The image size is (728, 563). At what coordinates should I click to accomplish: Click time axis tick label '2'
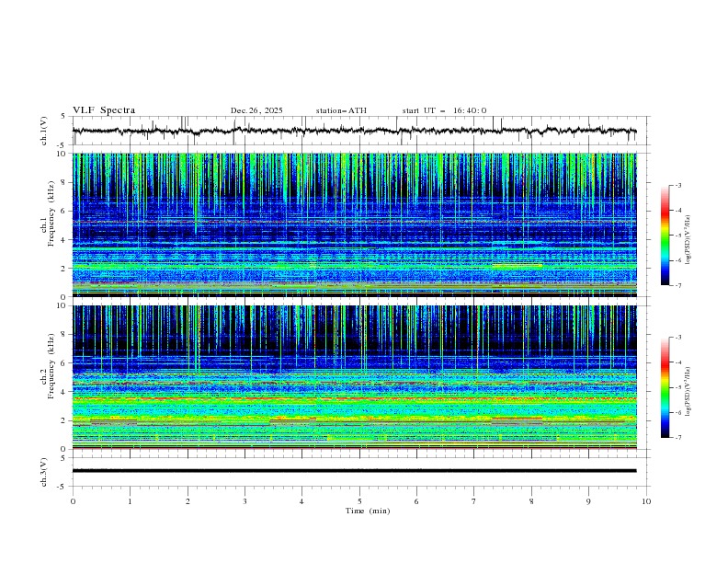point(188,501)
